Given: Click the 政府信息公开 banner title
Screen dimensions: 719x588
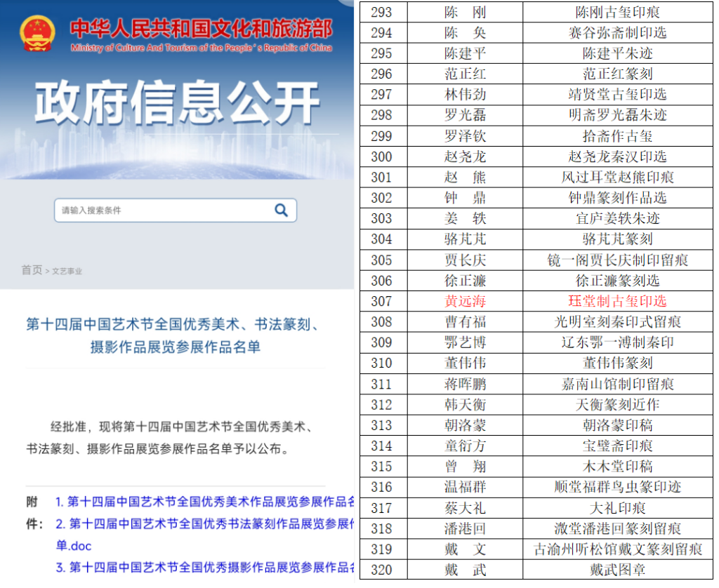Looking at the screenshot, I should click(x=177, y=103).
